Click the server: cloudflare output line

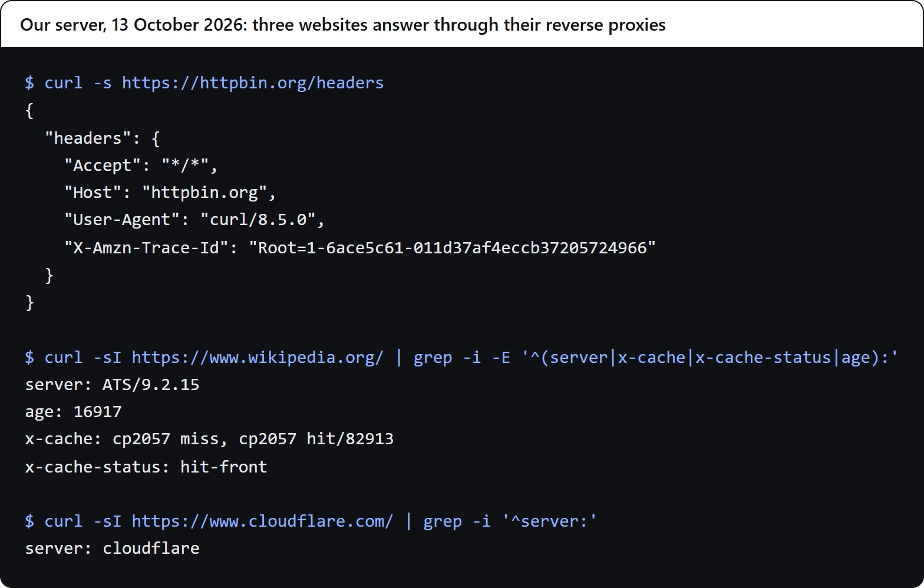(x=113, y=549)
